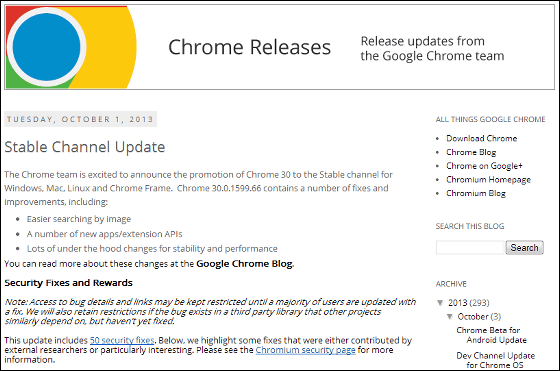Select the October archive month link
Screen dimensions: 560x371
473,316
